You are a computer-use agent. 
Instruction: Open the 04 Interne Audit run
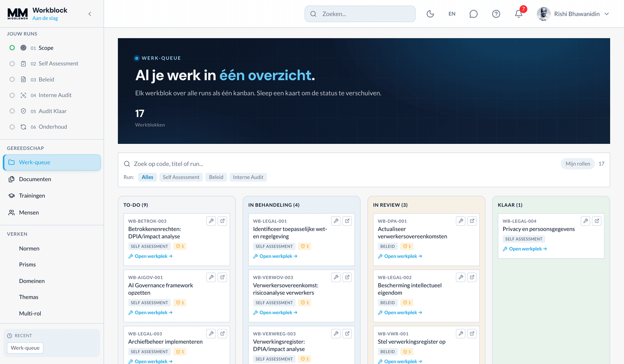(x=52, y=95)
